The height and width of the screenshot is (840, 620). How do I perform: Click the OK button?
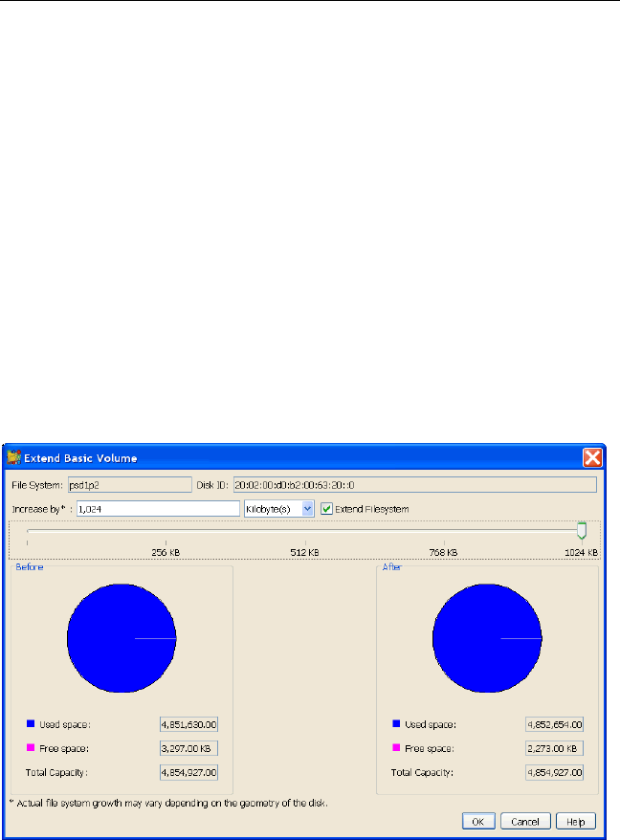478,821
